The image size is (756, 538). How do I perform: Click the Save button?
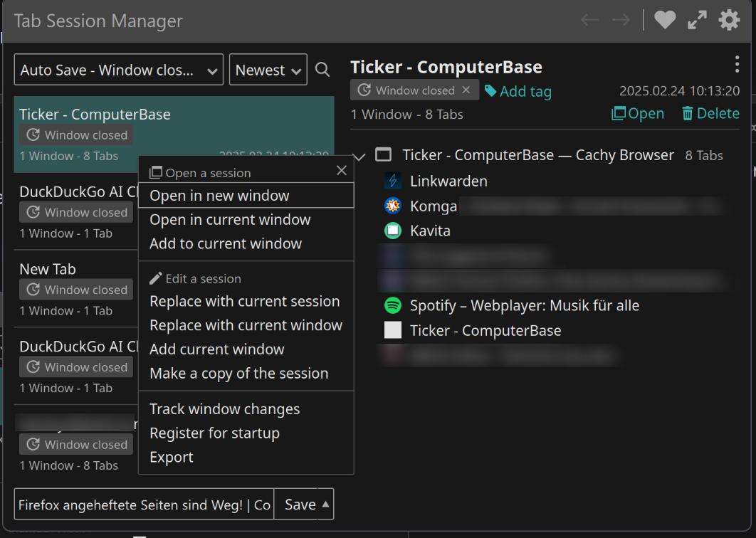(x=300, y=505)
